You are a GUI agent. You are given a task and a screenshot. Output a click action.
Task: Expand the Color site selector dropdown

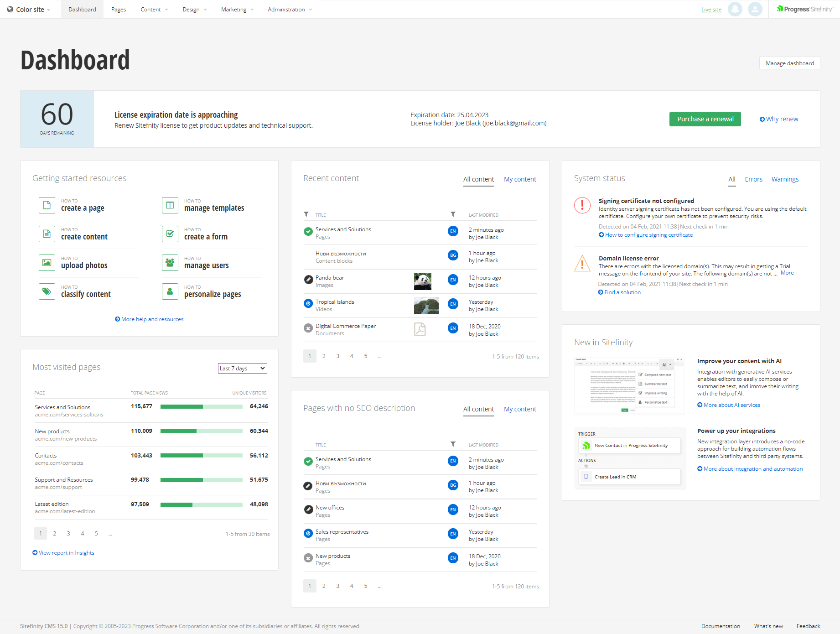29,10
